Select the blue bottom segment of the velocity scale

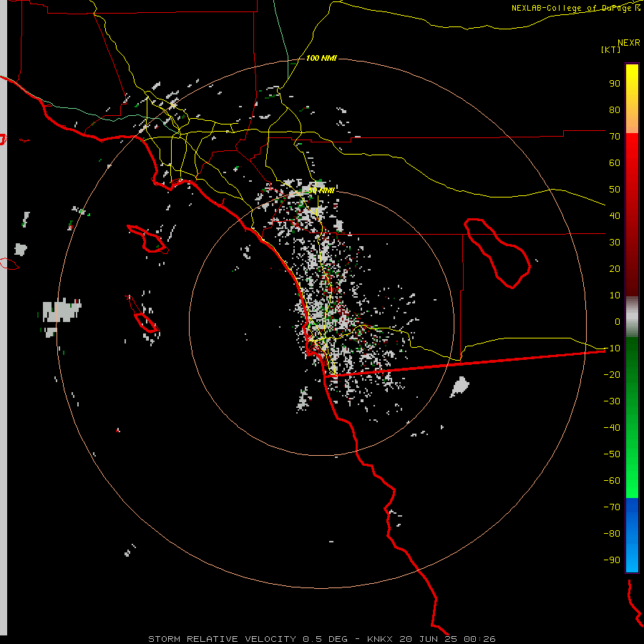632,535
